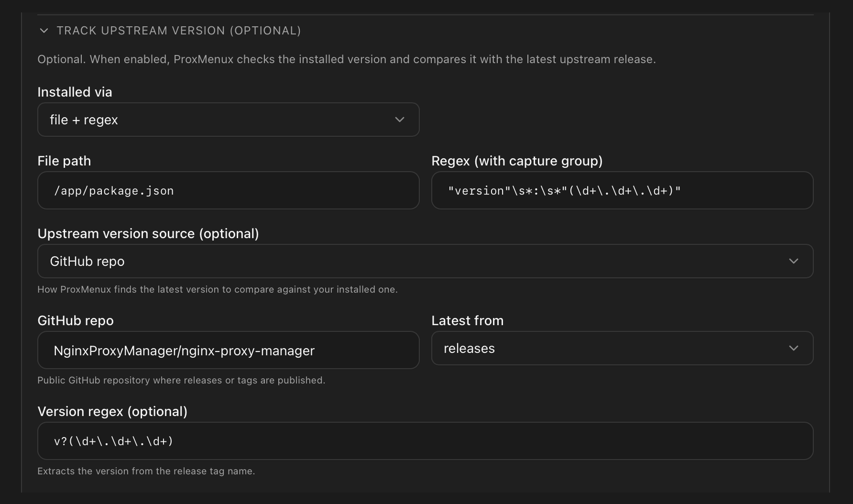Collapse the Track Upstream Version section chevron

(44, 31)
